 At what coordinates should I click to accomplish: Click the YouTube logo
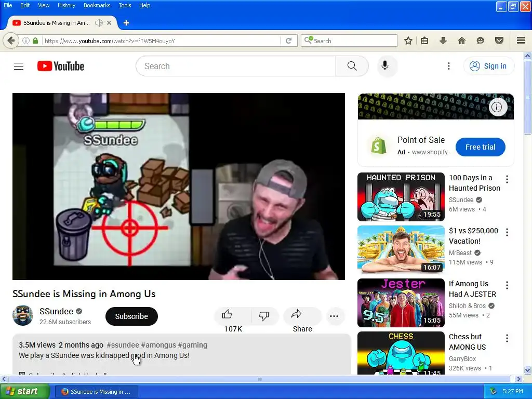tap(61, 66)
